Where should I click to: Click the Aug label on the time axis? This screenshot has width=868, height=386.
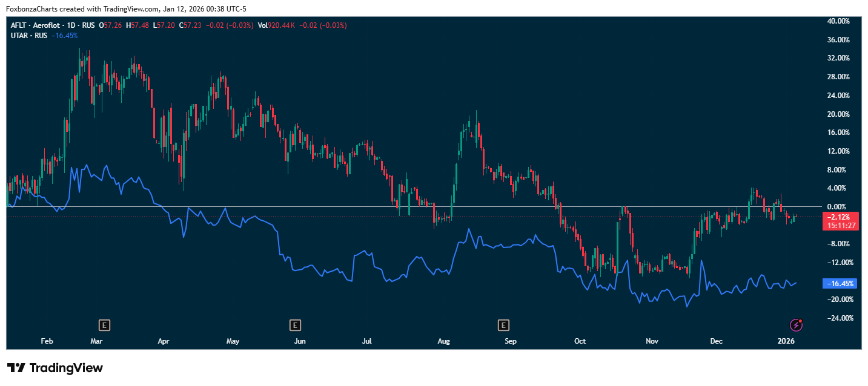(x=443, y=342)
